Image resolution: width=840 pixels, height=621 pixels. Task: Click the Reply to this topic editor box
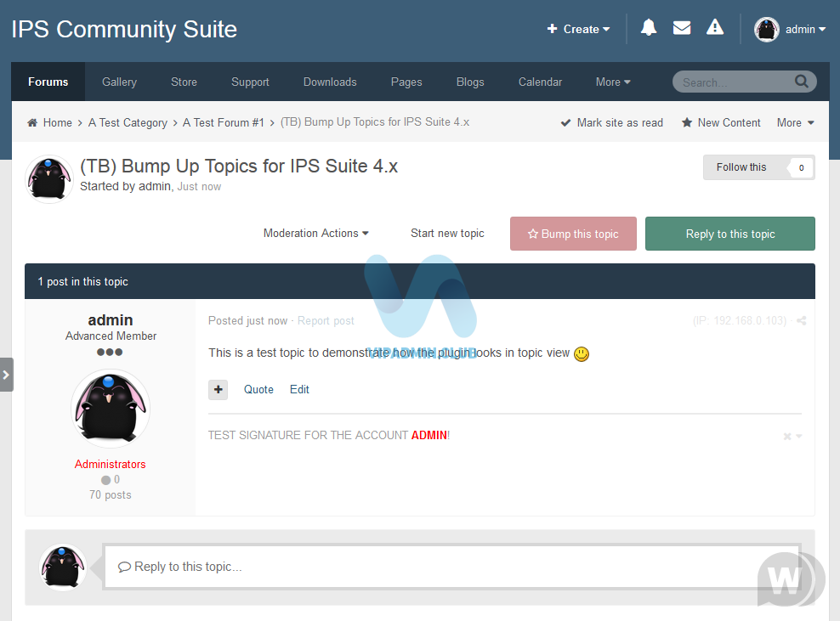(x=452, y=567)
